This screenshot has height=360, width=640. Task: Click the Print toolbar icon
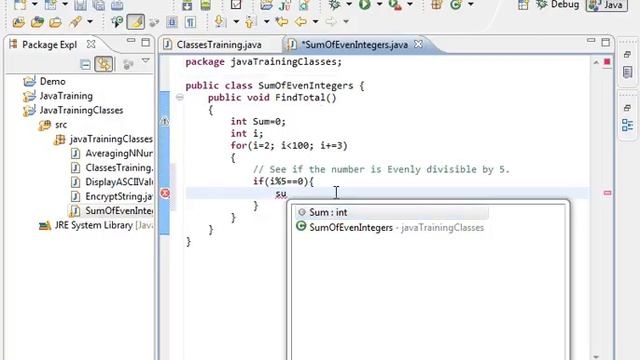tap(117, 5)
